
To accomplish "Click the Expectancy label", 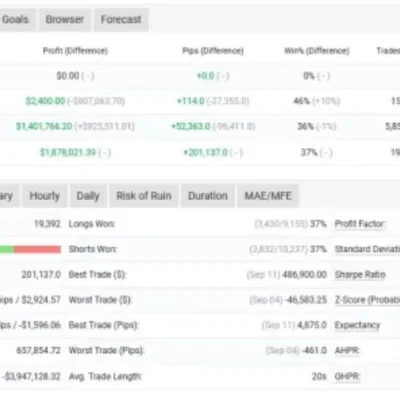I will click(357, 325).
